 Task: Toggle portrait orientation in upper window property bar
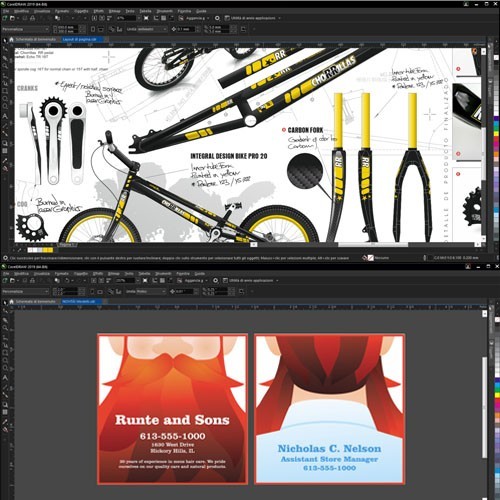(x=93, y=29)
